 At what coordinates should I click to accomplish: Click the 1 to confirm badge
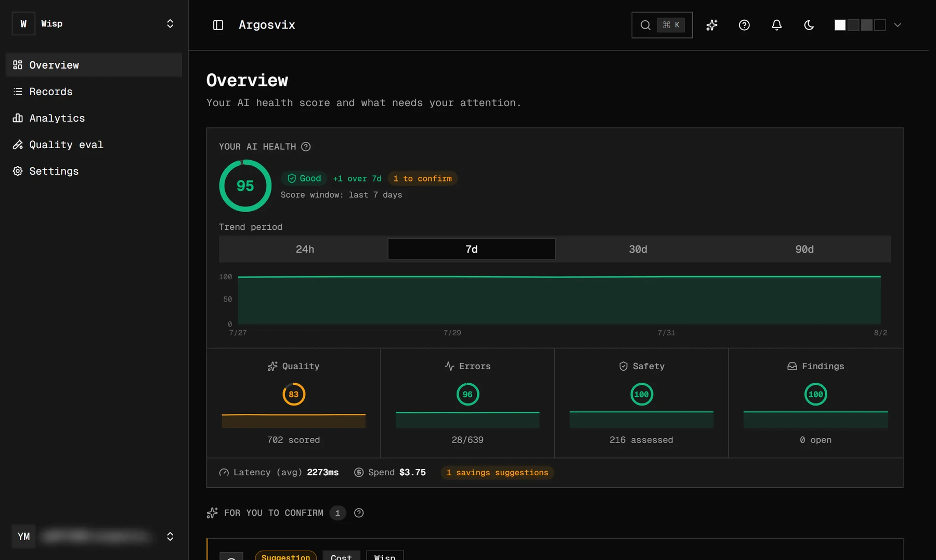[422, 178]
